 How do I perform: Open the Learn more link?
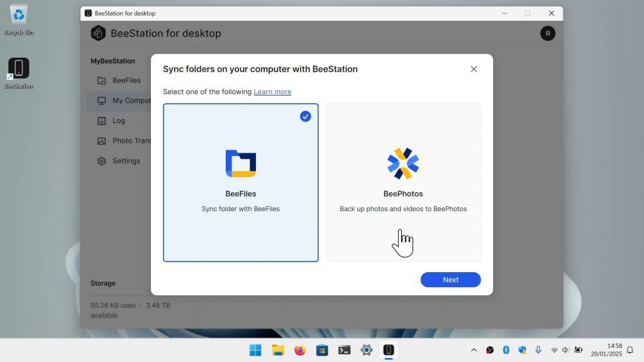tap(272, 92)
